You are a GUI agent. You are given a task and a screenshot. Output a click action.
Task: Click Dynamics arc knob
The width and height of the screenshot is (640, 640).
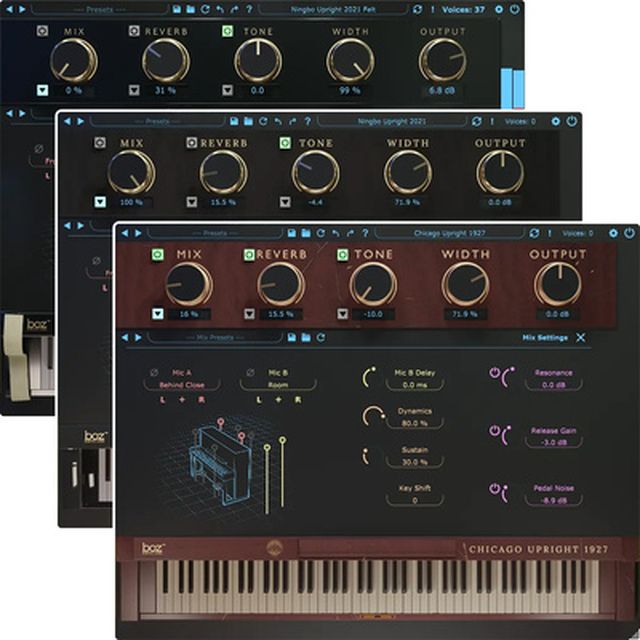[373, 416]
